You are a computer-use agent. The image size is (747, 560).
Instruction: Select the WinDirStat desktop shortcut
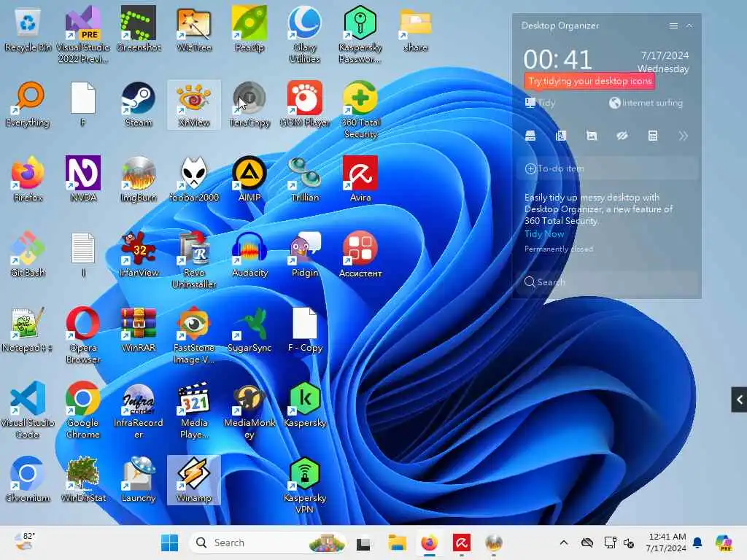point(83,480)
